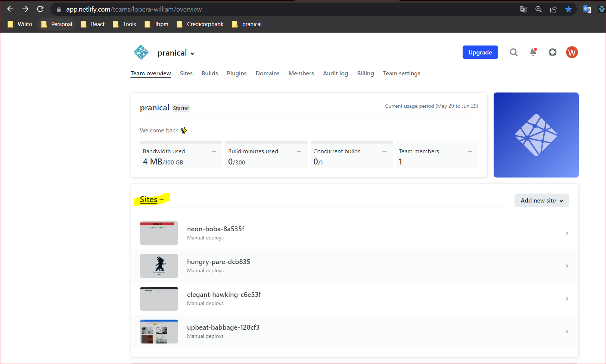Click the chevron on elegant-hawking-c6e53f row
Viewport: 606px width, 364px height.
click(567, 299)
